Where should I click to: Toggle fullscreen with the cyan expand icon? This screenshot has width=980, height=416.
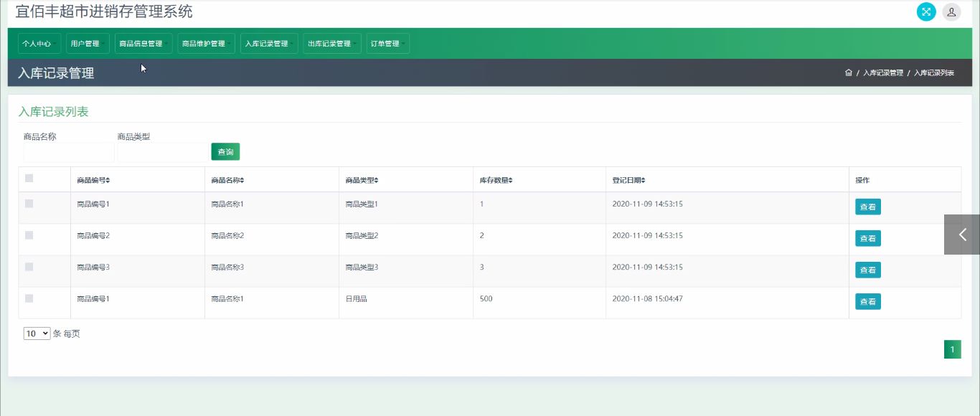(x=926, y=11)
